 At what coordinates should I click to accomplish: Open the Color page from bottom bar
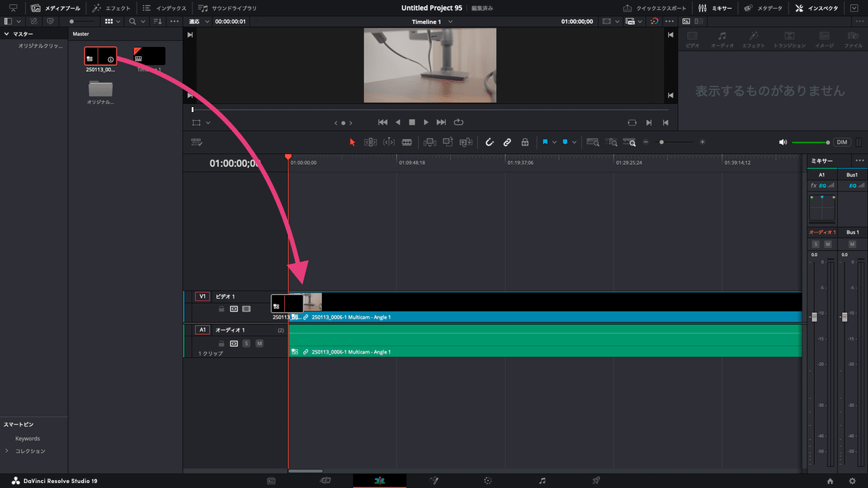488,480
